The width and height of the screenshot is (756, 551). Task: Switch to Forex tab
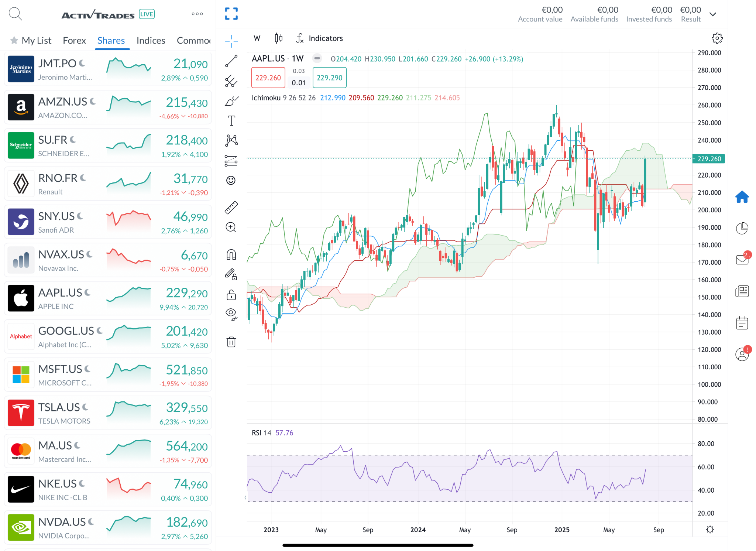pyautogui.click(x=74, y=40)
